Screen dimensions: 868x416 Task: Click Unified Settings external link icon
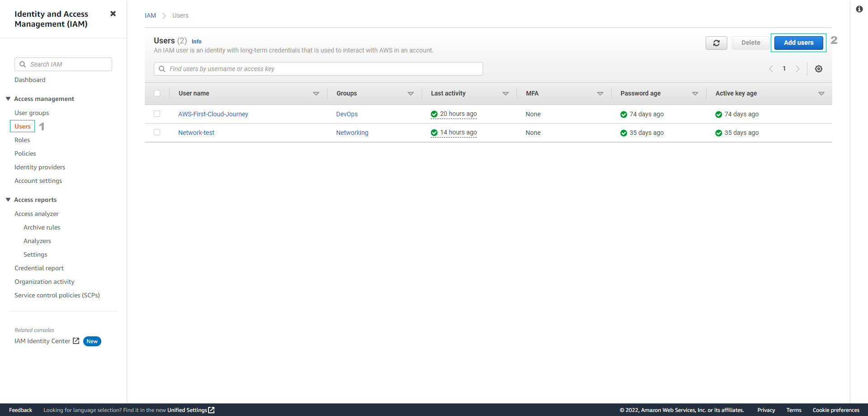click(x=211, y=410)
